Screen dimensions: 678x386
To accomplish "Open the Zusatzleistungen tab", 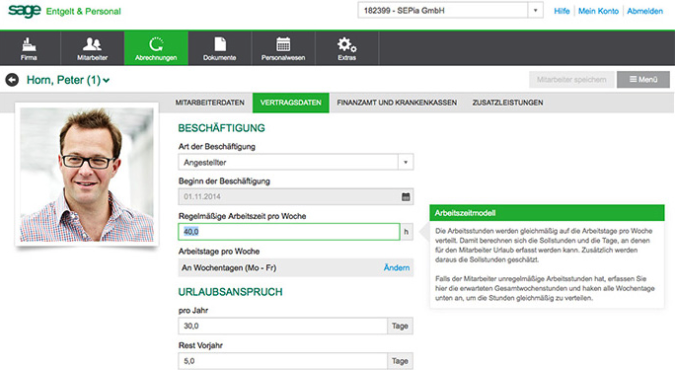I will pyautogui.click(x=508, y=102).
